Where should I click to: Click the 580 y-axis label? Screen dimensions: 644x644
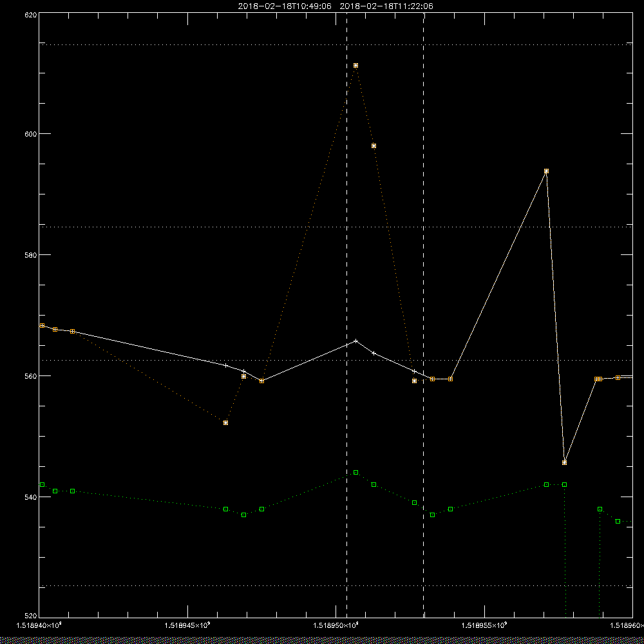tap(31, 254)
